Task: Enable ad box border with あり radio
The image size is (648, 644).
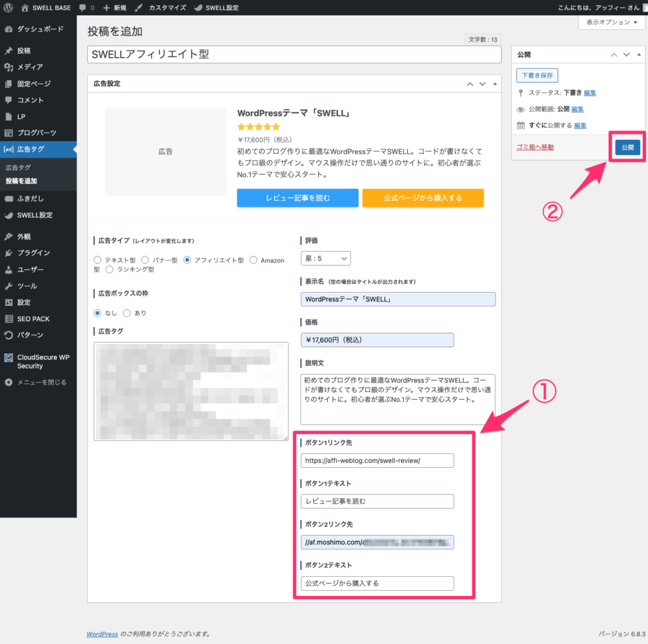Action: point(127,313)
